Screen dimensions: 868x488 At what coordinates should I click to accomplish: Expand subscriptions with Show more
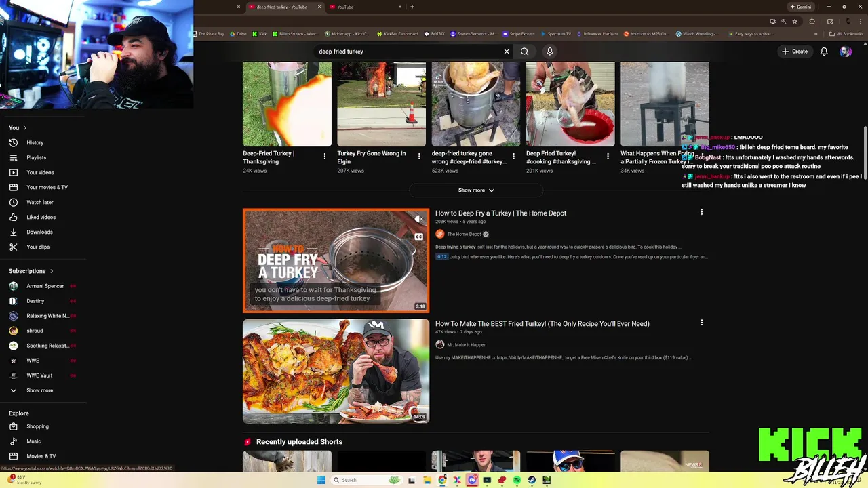pyautogui.click(x=39, y=390)
